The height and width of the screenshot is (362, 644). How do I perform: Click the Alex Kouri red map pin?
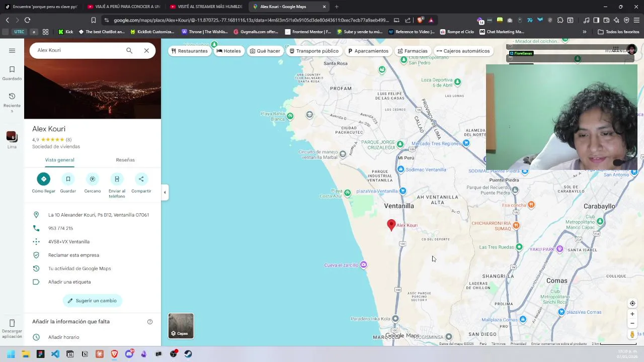click(x=391, y=225)
